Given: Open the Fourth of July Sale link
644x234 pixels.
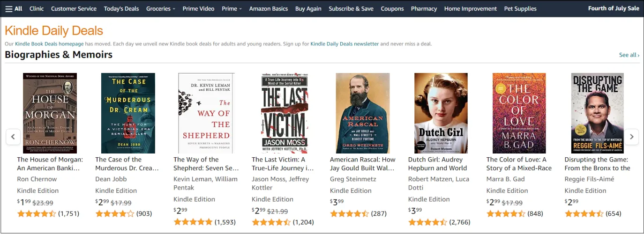Looking at the screenshot, I should point(614,8).
